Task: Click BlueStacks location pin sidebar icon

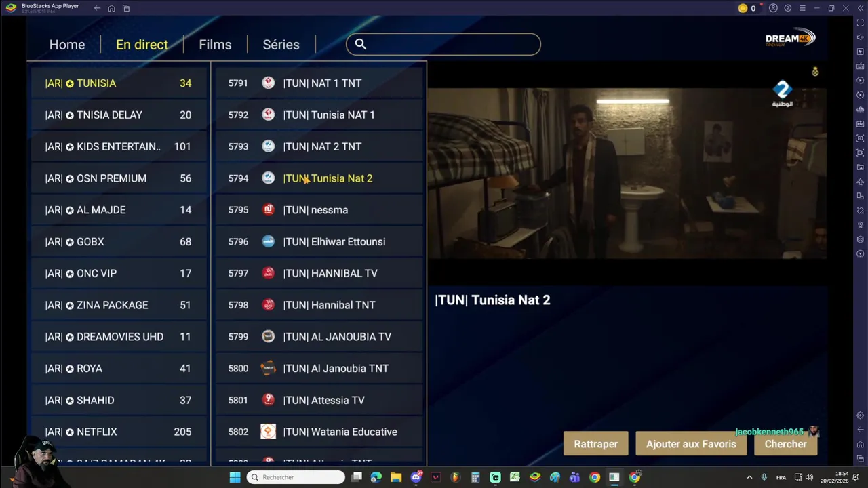Action: click(x=861, y=225)
